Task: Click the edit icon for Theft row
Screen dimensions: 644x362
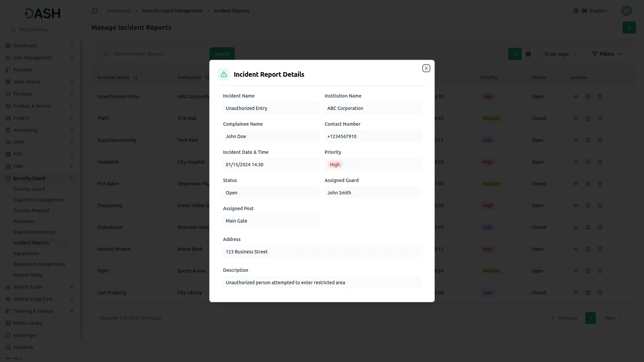Action: 588,118
